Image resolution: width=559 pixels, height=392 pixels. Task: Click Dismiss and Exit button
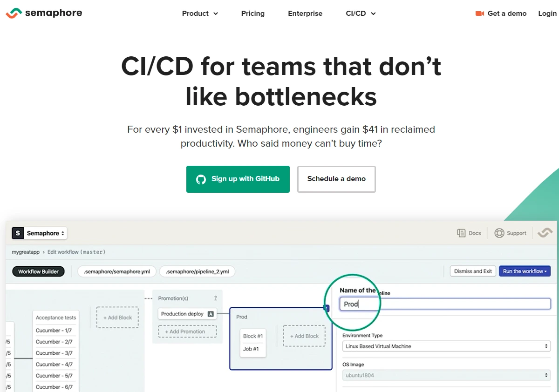tap(473, 271)
